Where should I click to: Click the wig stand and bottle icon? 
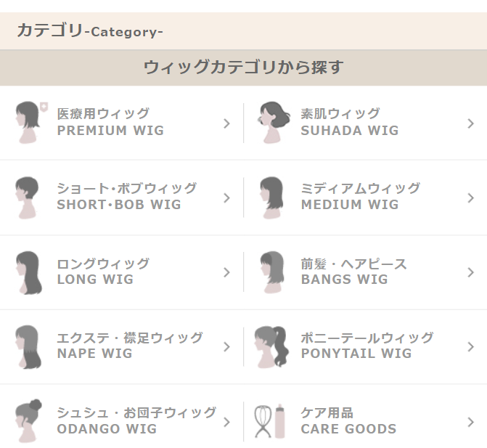[269, 421]
